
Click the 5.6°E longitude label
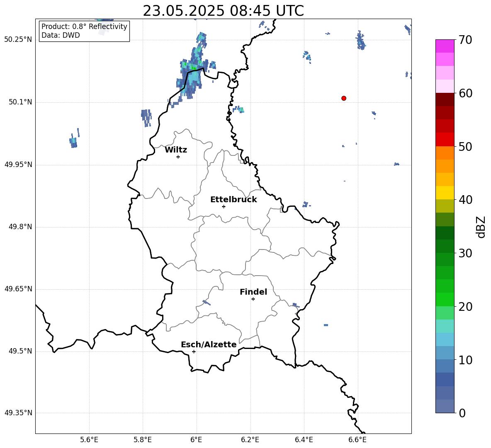pos(89,440)
